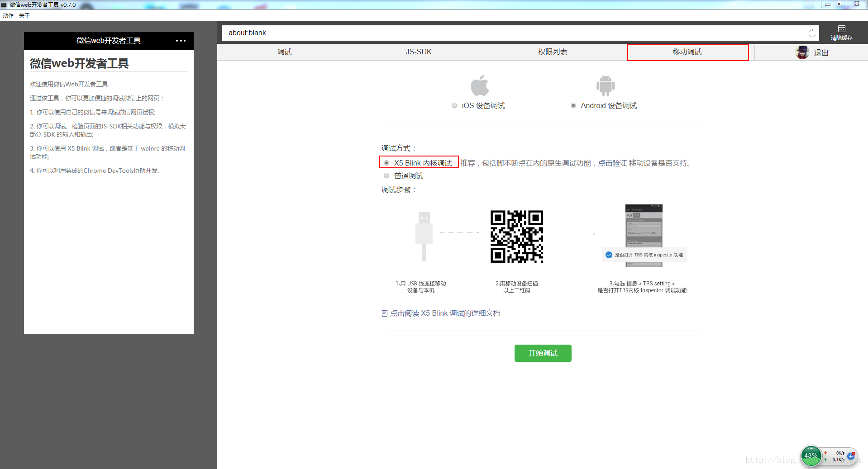Click the QR code image

coord(517,237)
